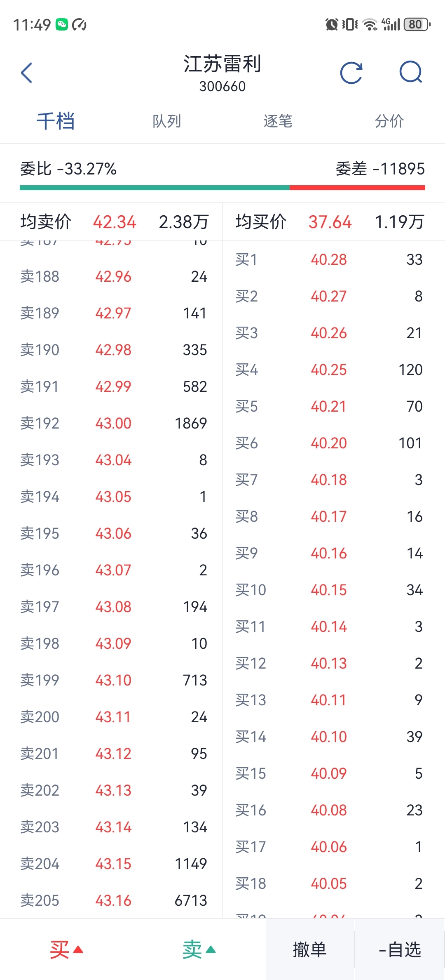Open the 分价 tab
Viewport: 445px width, 980px height.
pyautogui.click(x=389, y=121)
